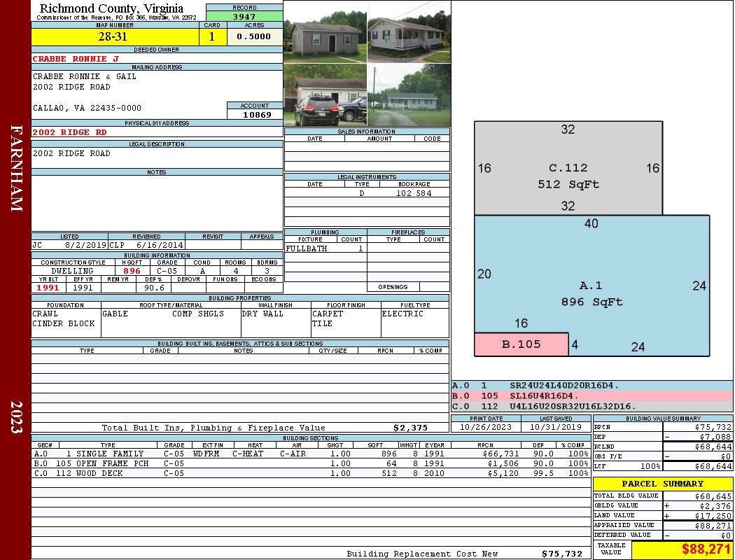Click mailing city line CALLAO, VA 22435-0000
This screenshot has height=560, width=735.
(87, 108)
